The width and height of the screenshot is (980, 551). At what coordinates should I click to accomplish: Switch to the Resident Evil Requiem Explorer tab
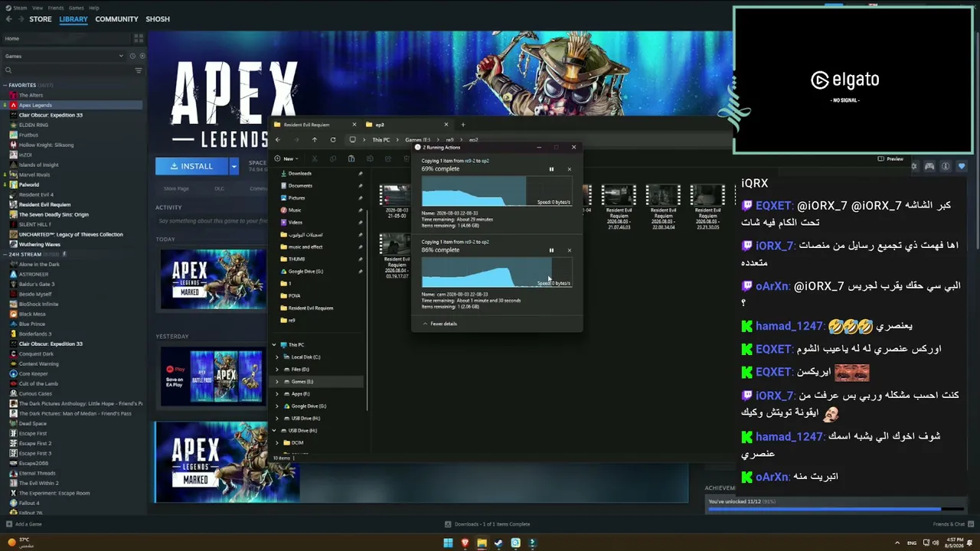pos(315,125)
